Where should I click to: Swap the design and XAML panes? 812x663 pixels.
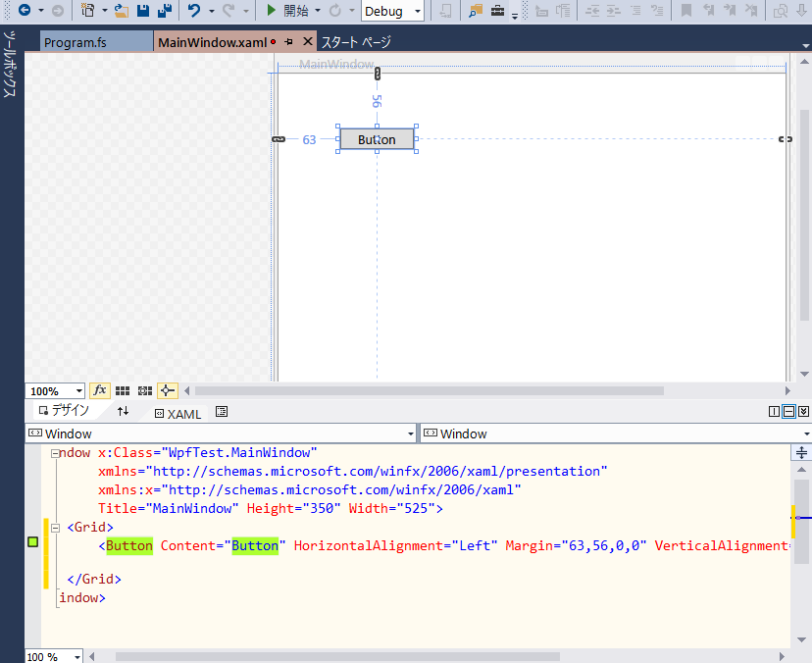click(x=123, y=411)
